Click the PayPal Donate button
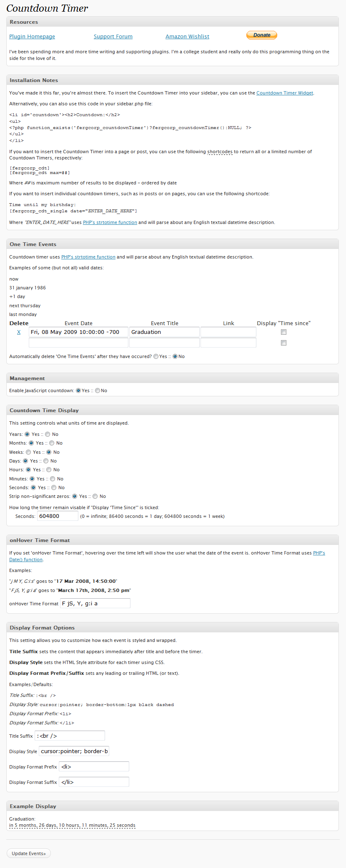This screenshot has height=868, width=346. (262, 35)
